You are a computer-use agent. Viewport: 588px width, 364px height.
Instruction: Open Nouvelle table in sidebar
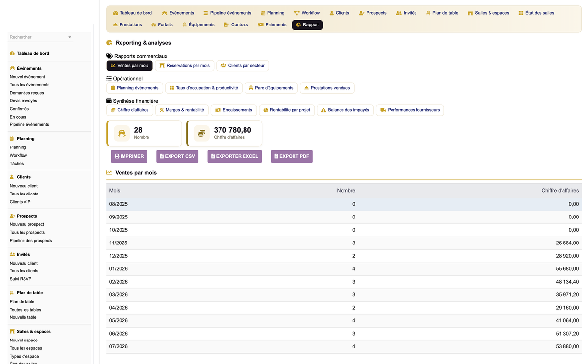[23, 317]
